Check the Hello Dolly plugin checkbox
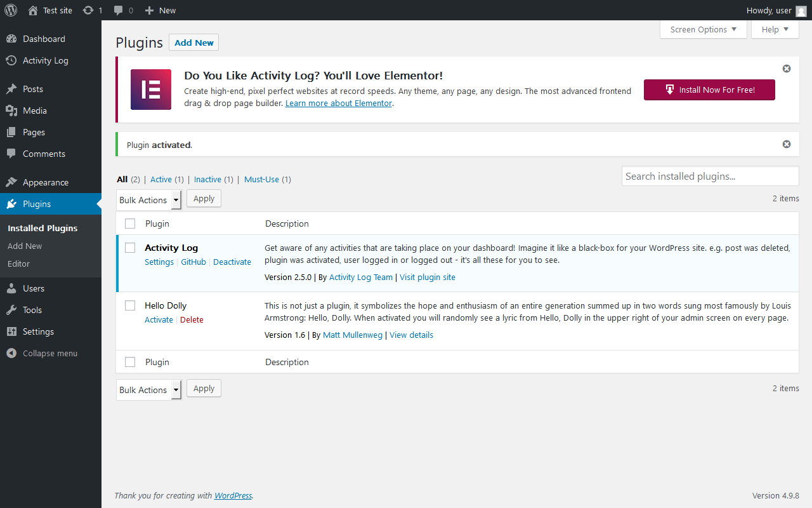Image resolution: width=812 pixels, height=508 pixels. (130, 305)
